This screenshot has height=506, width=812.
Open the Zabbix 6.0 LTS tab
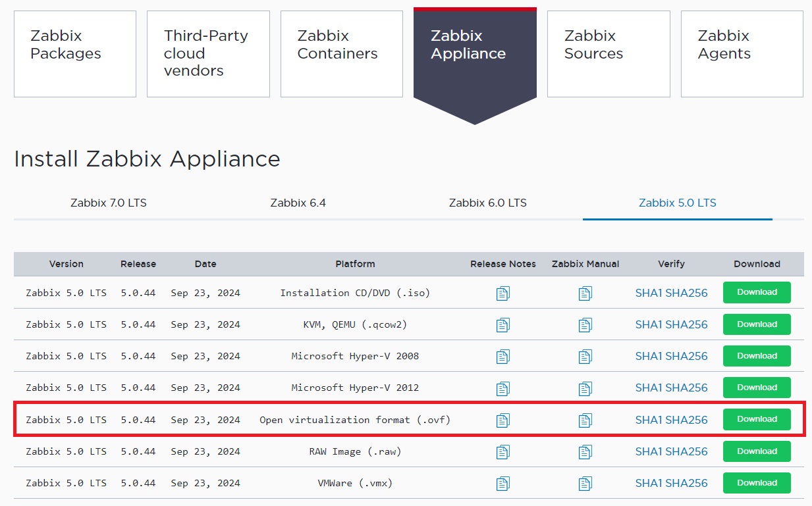(x=488, y=203)
